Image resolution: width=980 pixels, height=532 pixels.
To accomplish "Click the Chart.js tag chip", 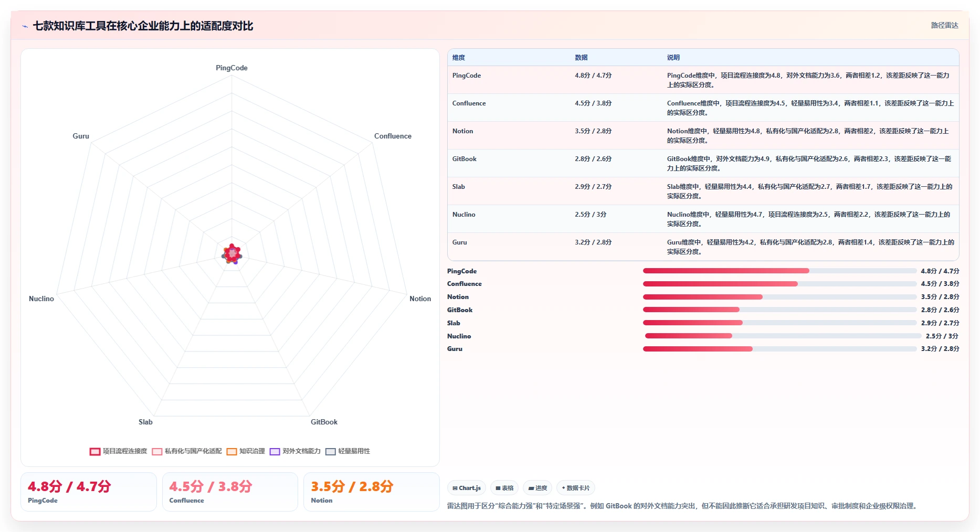I will click(x=467, y=488).
